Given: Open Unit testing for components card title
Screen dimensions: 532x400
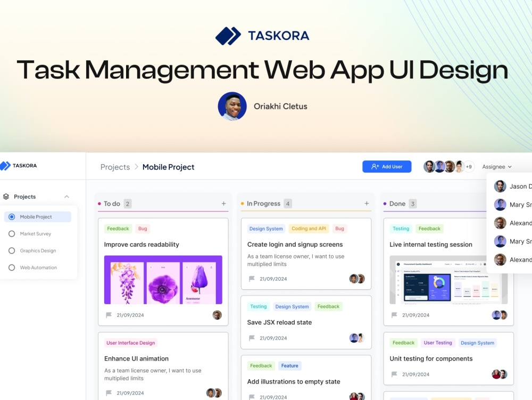Looking at the screenshot, I should [431, 358].
